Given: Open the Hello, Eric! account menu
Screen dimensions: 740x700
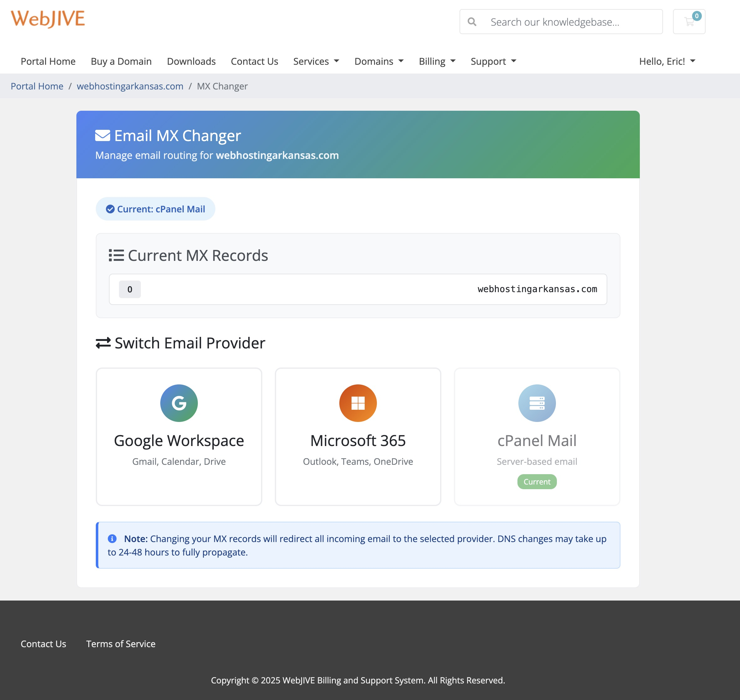Looking at the screenshot, I should pos(667,61).
